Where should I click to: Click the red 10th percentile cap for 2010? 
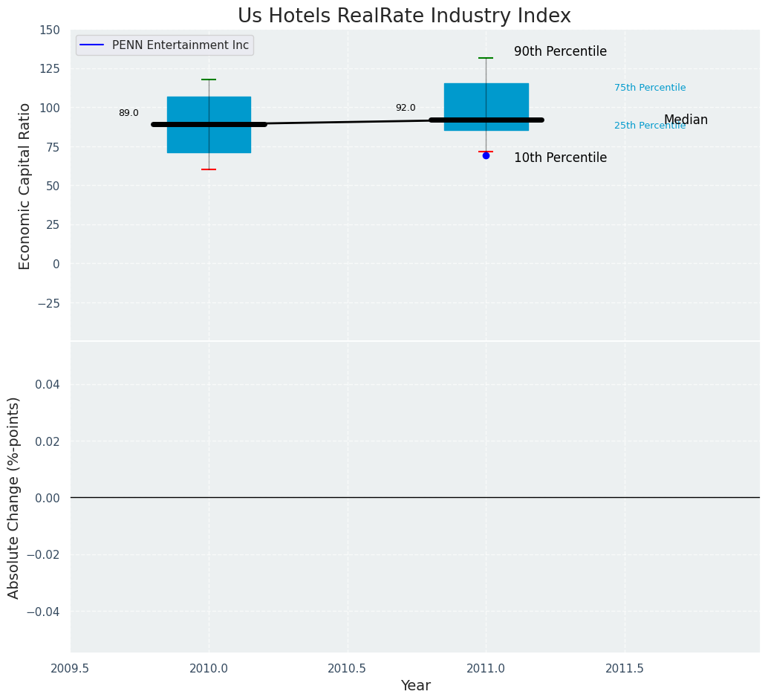point(209,169)
